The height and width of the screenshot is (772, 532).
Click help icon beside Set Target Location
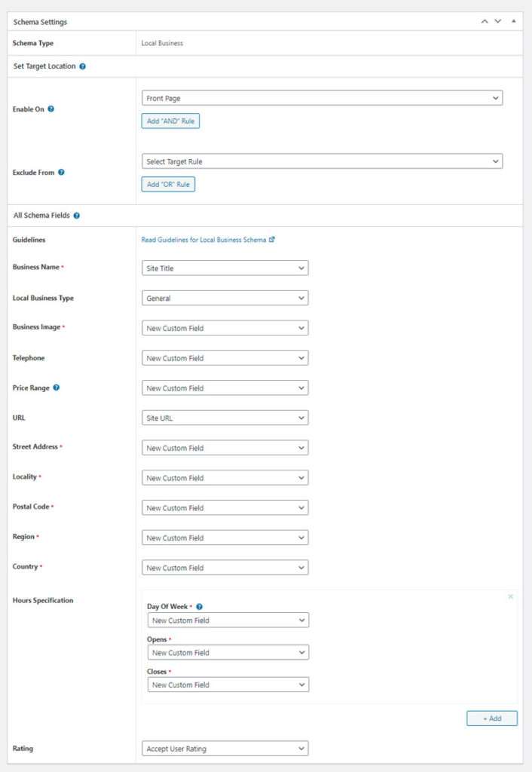82,66
